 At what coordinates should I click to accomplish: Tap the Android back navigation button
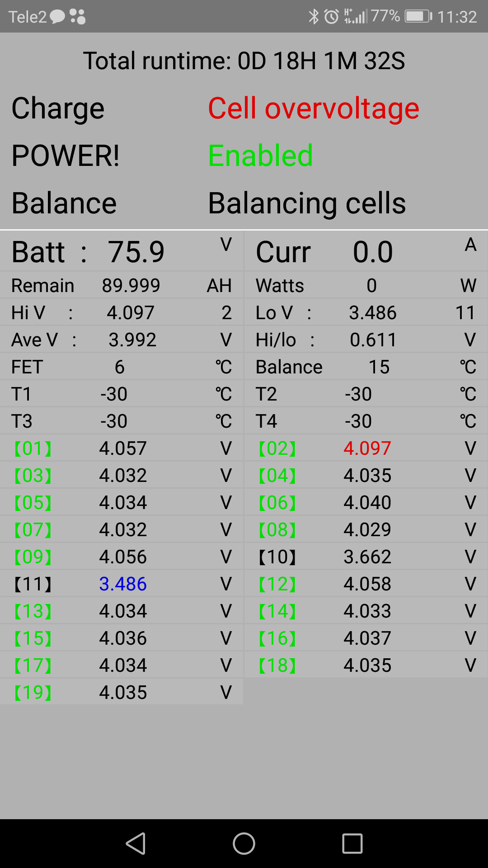pyautogui.click(x=136, y=844)
